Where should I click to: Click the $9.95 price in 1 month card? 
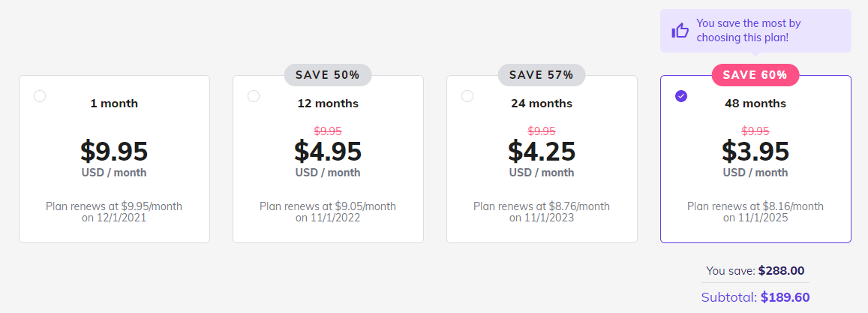pyautogui.click(x=114, y=152)
